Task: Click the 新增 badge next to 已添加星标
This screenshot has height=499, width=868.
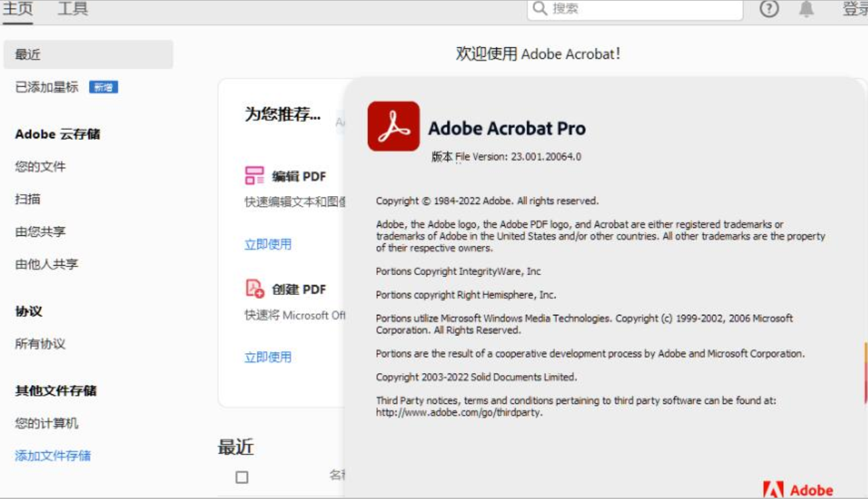Action: (103, 87)
